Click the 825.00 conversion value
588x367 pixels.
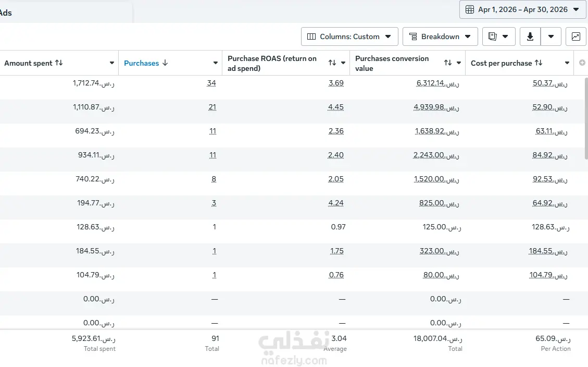pyautogui.click(x=439, y=203)
